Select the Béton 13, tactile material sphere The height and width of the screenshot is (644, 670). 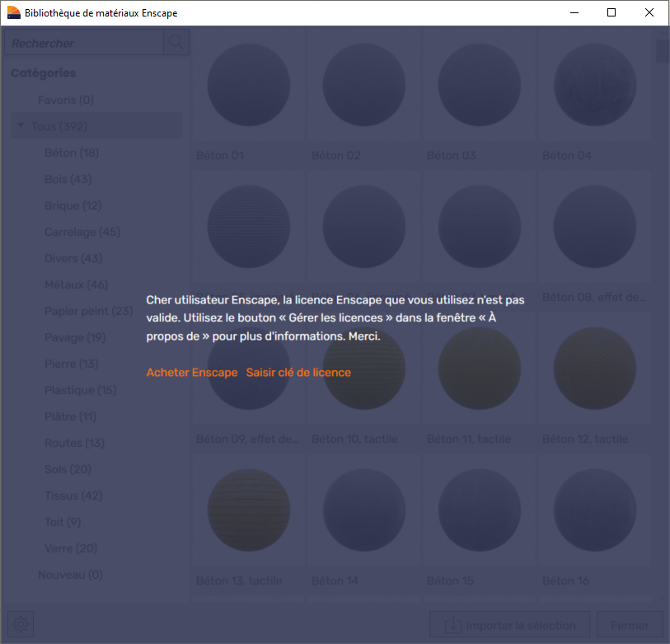point(249,510)
